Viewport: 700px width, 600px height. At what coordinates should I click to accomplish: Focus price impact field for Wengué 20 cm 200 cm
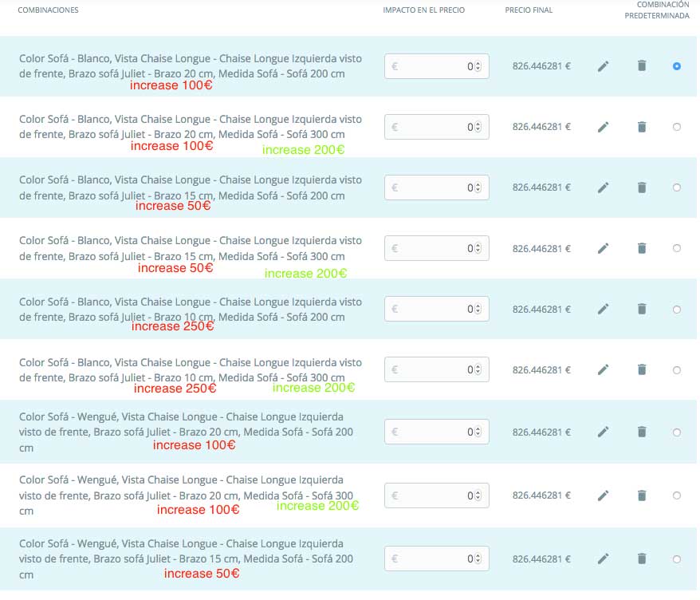point(437,432)
